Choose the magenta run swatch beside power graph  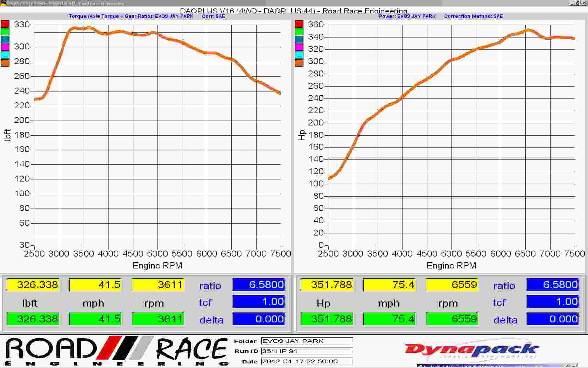click(299, 47)
